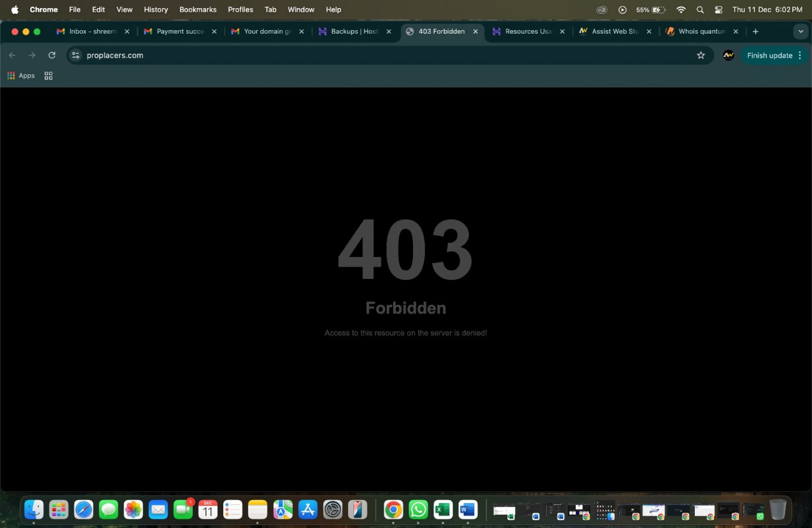Open a new tab with plus button
812x528 pixels.
(x=755, y=31)
